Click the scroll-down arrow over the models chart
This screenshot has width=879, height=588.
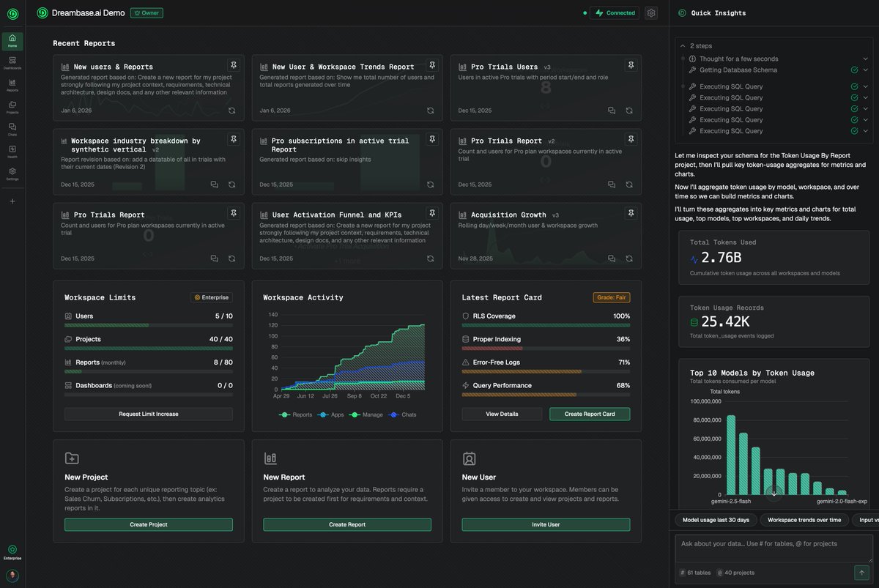click(x=774, y=494)
